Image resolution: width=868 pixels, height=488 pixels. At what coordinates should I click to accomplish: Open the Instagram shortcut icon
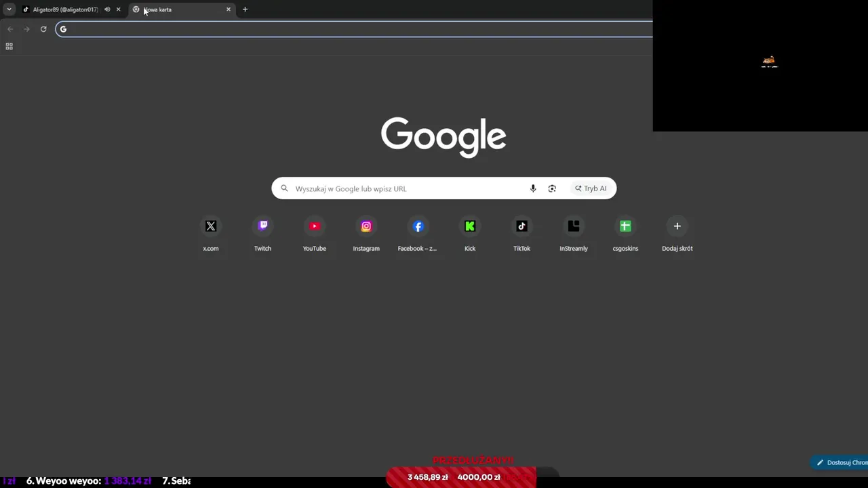[366, 226]
